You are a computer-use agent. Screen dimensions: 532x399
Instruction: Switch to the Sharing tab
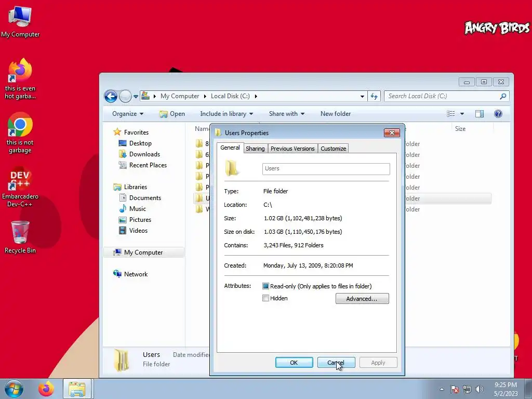point(255,149)
